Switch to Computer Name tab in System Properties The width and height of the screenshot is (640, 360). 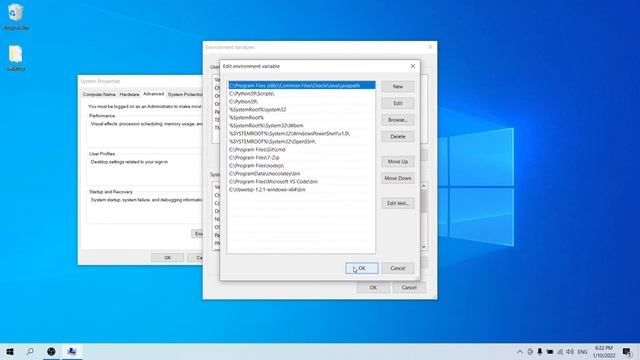99,94
